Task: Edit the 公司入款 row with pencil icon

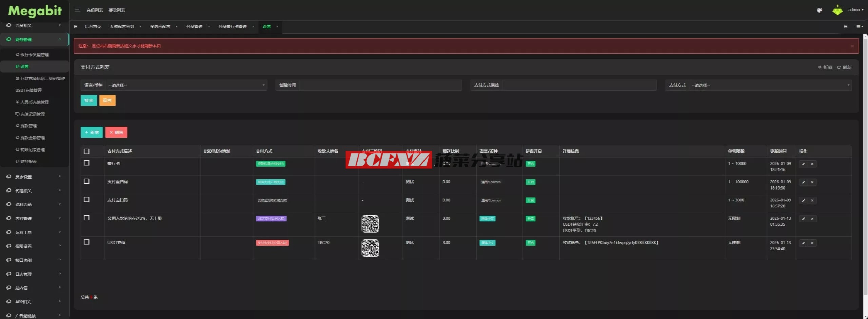Action: (803, 219)
